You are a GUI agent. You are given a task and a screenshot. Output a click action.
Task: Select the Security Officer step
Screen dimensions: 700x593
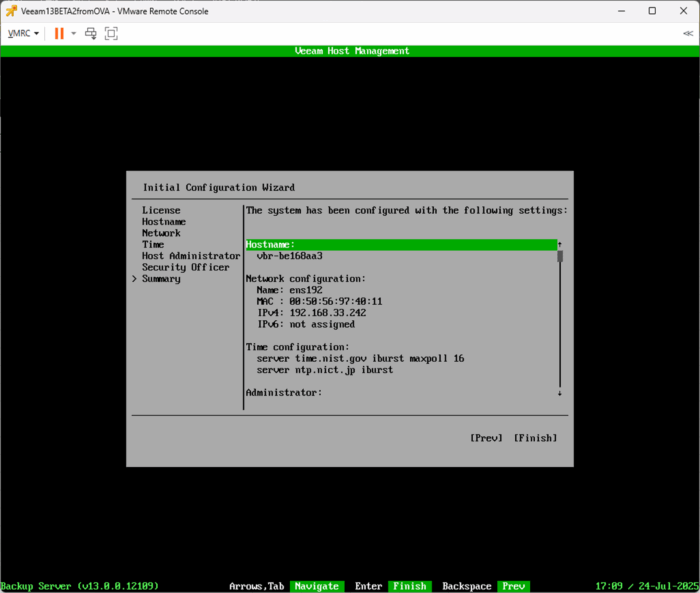(x=186, y=267)
